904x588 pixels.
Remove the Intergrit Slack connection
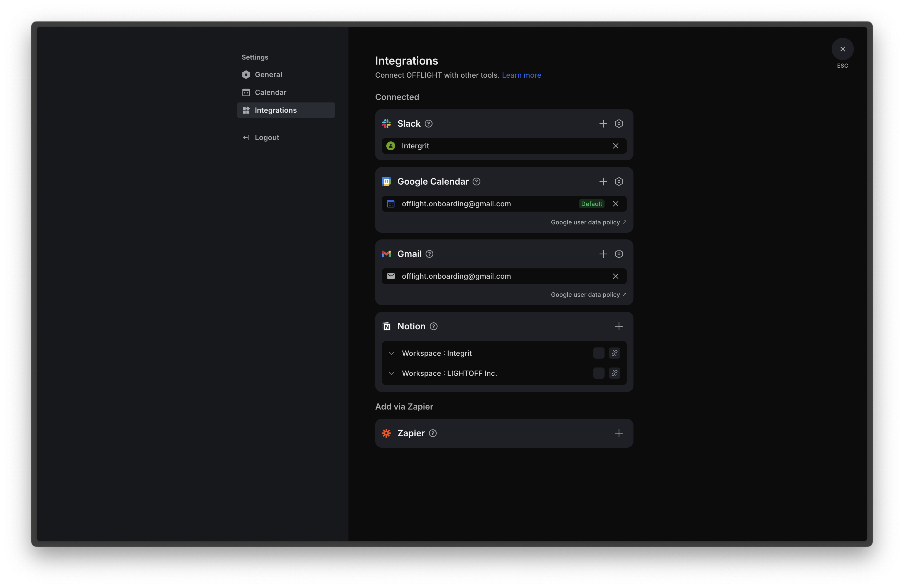point(615,146)
